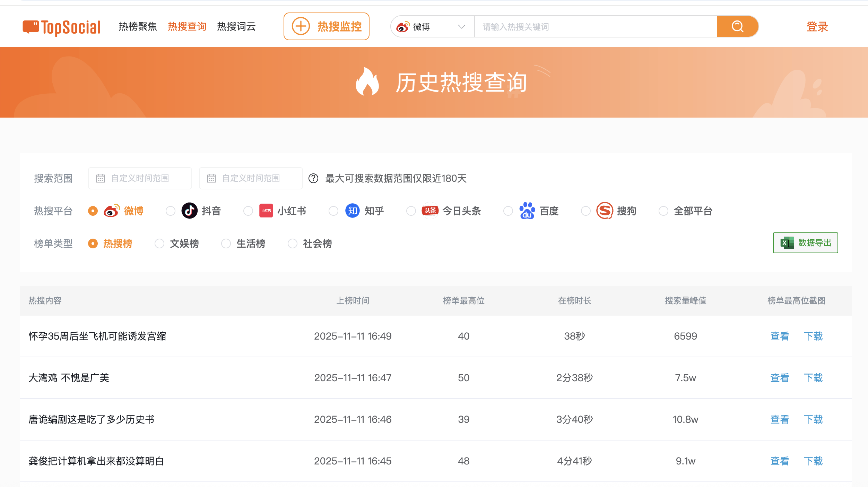Click the 今日头条 platform icon
This screenshot has height=487, width=868.
[x=430, y=211]
